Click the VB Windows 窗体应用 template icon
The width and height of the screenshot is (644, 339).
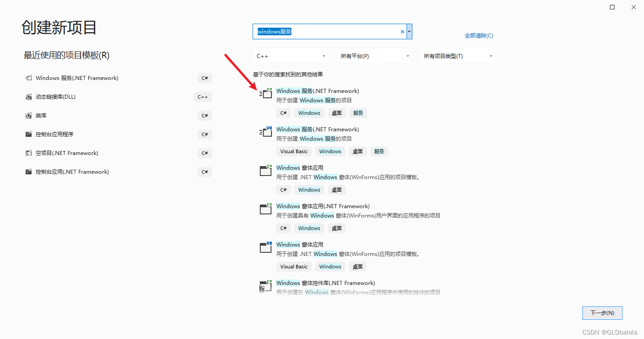[266, 247]
